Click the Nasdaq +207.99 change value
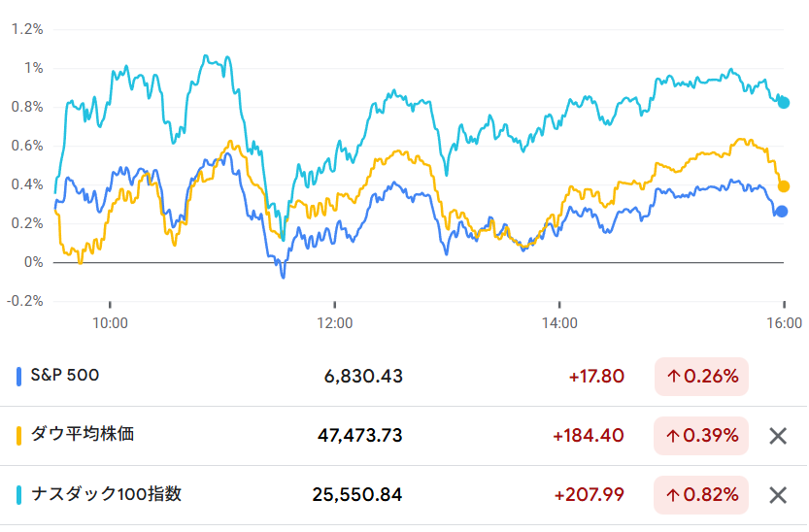The width and height of the screenshot is (809, 532). coord(589,495)
